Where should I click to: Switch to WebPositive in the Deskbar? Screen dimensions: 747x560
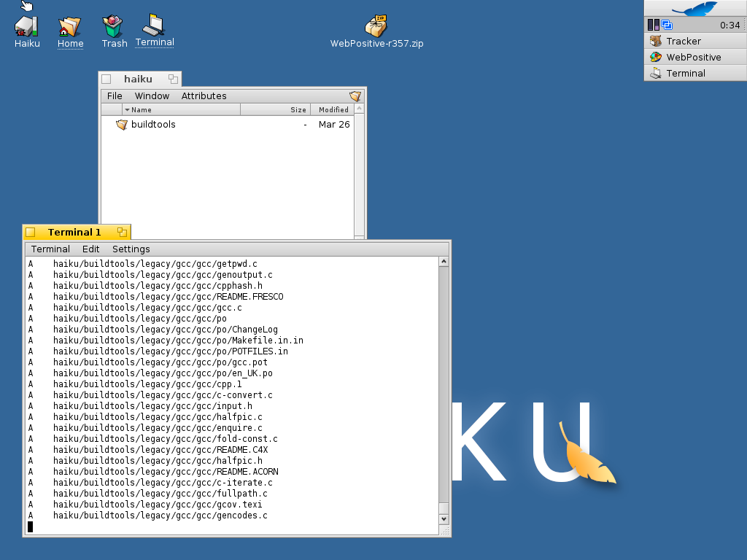(x=693, y=57)
